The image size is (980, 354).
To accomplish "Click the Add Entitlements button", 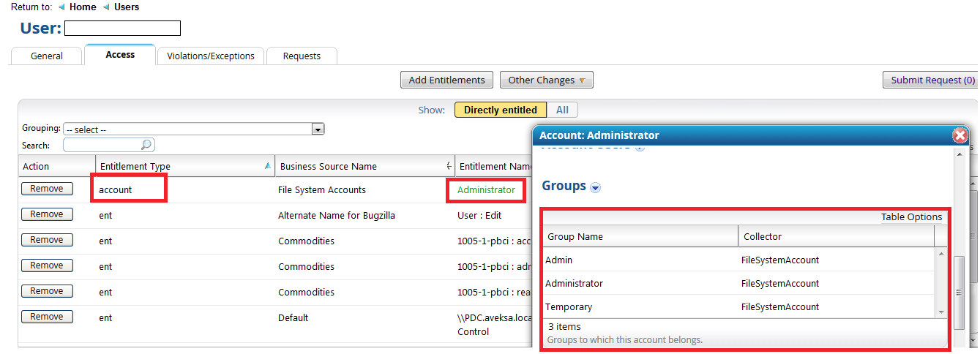I will [x=446, y=80].
